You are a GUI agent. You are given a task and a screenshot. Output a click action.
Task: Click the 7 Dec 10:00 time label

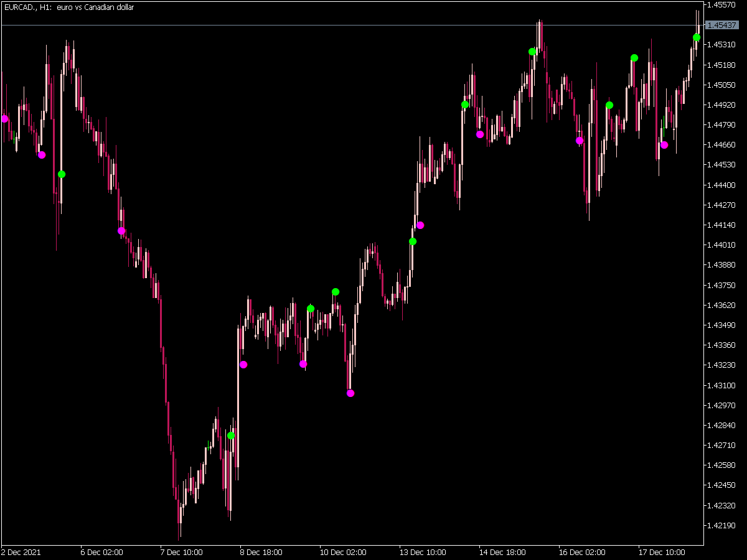[x=182, y=552]
